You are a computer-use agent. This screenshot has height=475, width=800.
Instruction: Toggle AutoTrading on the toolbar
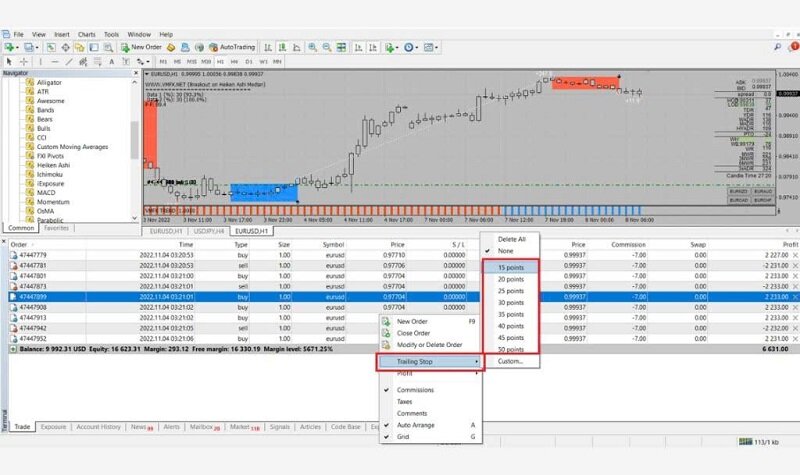pyautogui.click(x=232, y=47)
